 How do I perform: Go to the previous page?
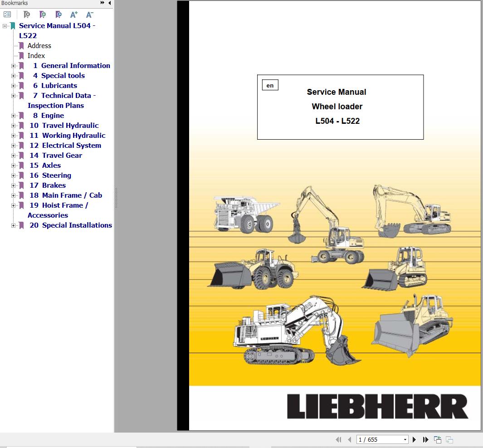click(349, 439)
